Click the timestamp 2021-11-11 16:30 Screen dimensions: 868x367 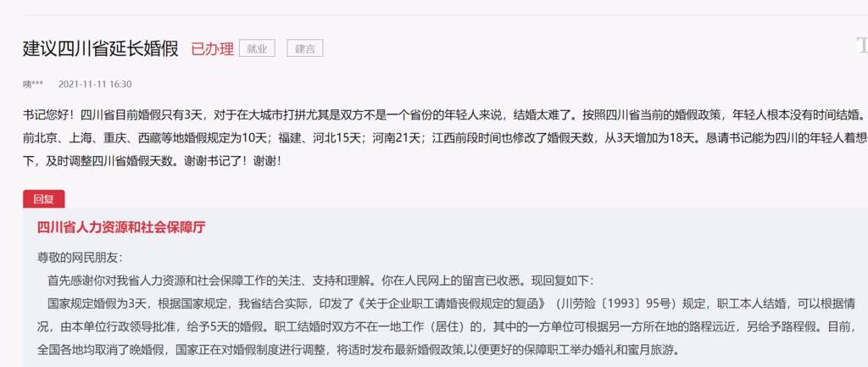95,84
